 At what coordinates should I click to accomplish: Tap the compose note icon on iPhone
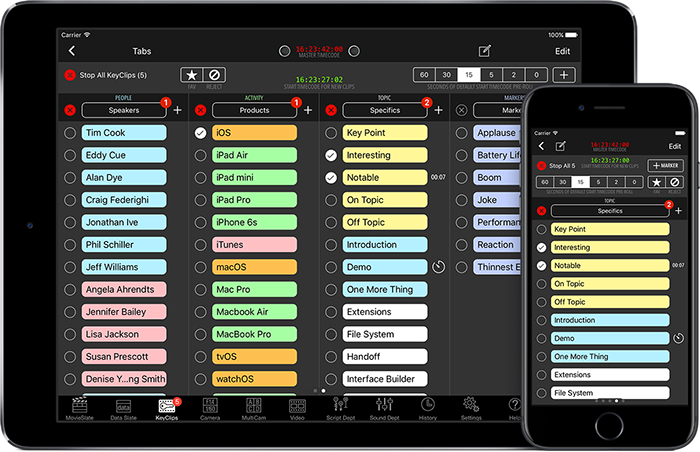(x=560, y=146)
